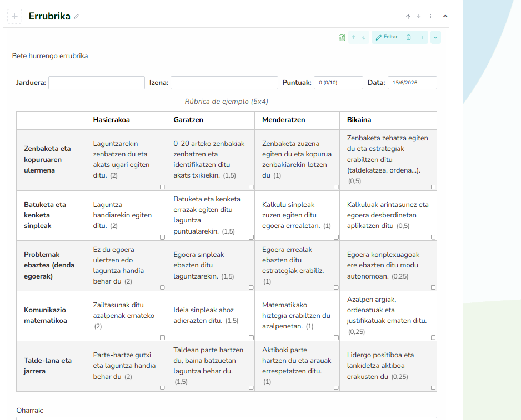Check box for 'Zenbaketa zuzena egiten du' cell
Screen dimensions: 521x420
(x=336, y=187)
